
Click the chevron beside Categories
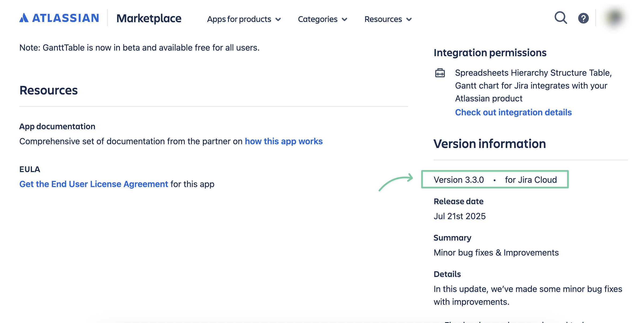pos(344,20)
